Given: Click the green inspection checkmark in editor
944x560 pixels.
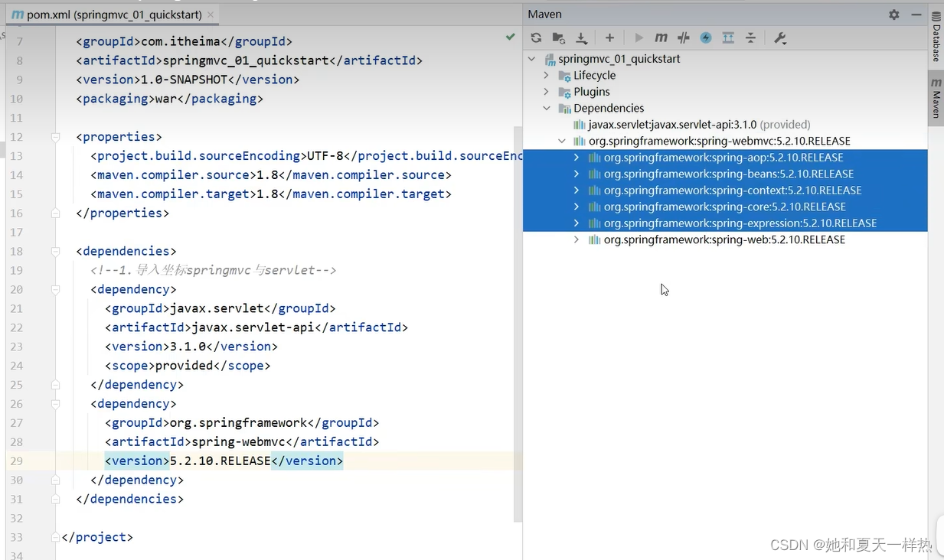Looking at the screenshot, I should click(511, 37).
